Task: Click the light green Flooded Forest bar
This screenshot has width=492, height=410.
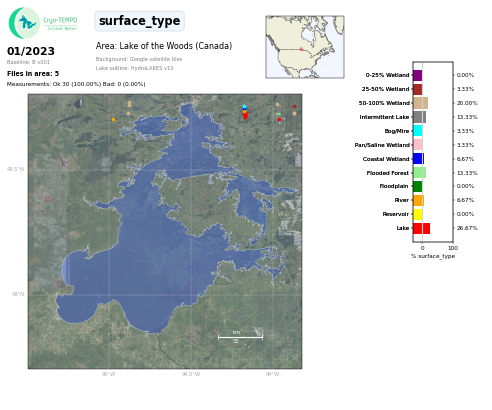Action: (420, 173)
